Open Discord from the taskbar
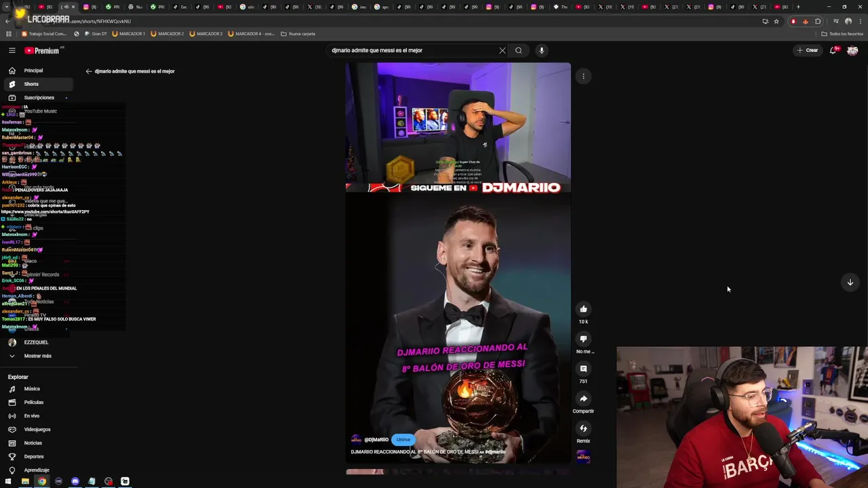The width and height of the screenshot is (868, 488). (75, 481)
